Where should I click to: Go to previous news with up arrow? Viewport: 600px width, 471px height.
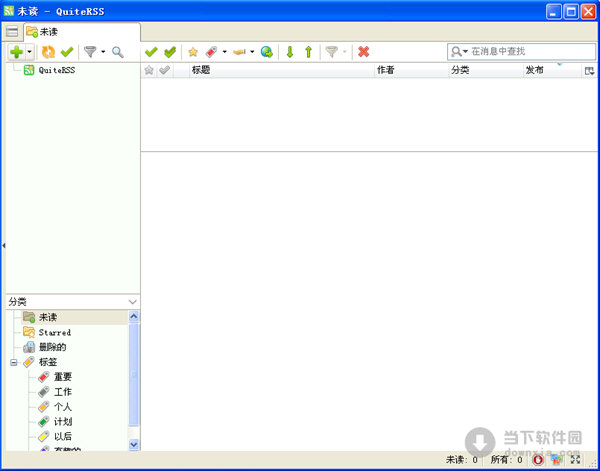point(308,52)
